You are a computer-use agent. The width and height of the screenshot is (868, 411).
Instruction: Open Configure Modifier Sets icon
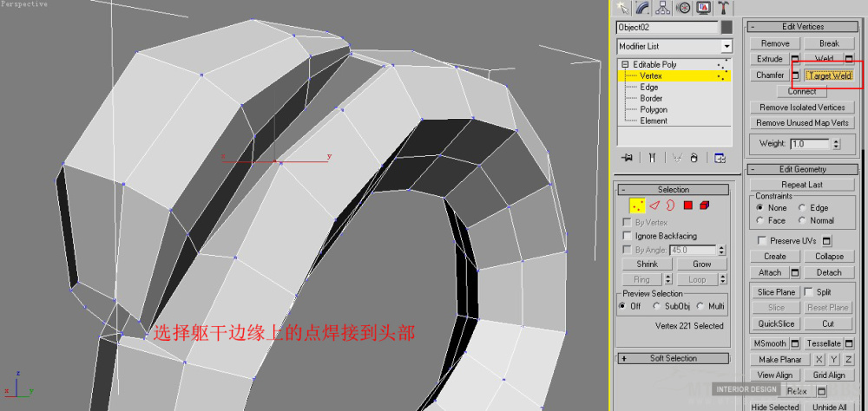[720, 158]
